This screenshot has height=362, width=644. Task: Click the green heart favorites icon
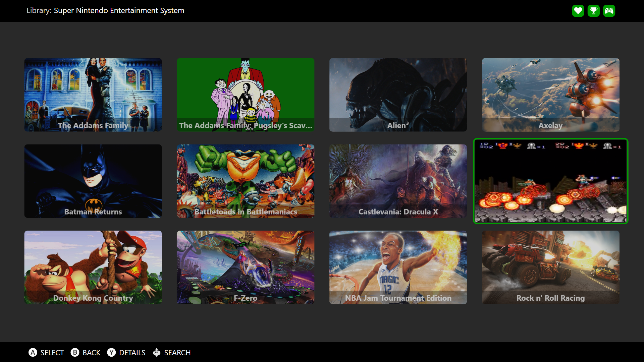tap(578, 11)
